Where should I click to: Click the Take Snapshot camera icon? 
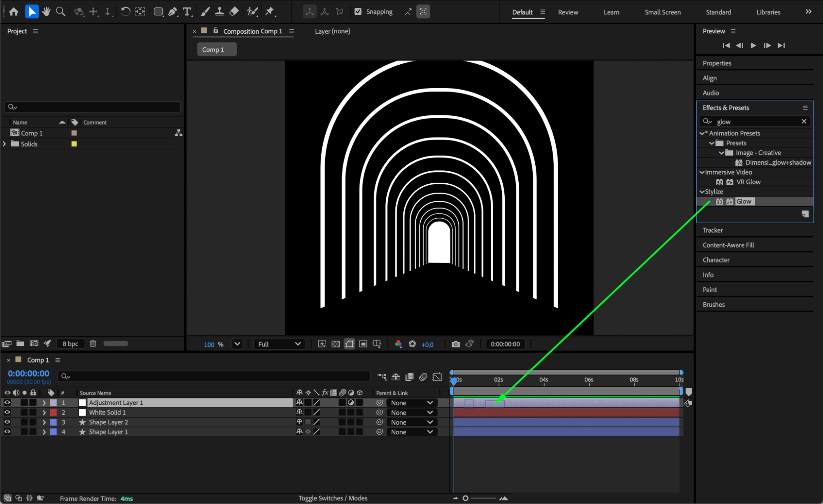click(455, 344)
